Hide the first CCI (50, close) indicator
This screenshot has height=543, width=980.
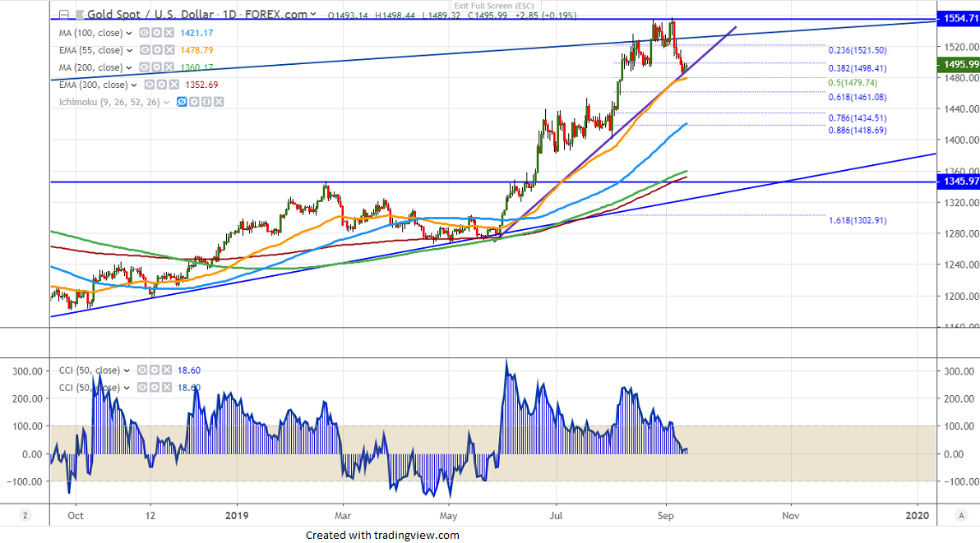click(x=142, y=370)
